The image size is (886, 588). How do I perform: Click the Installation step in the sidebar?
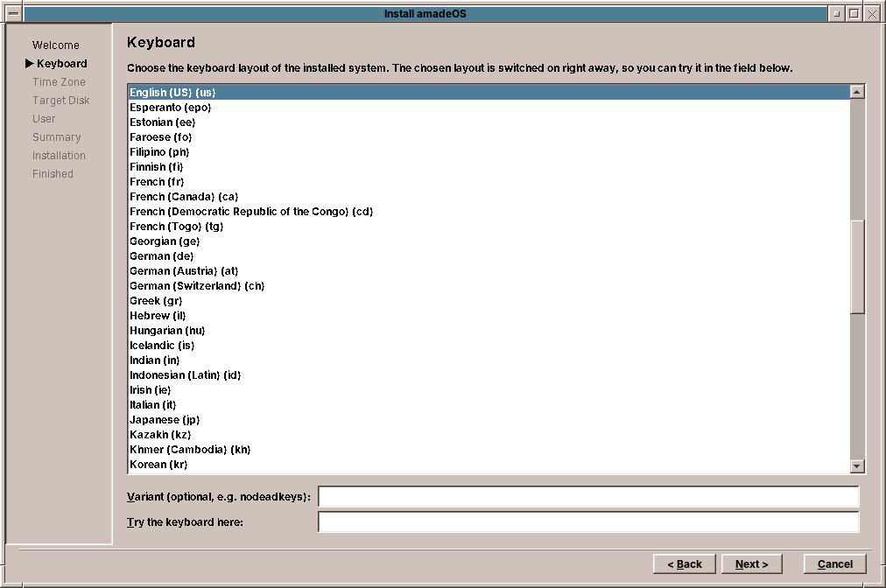59,156
